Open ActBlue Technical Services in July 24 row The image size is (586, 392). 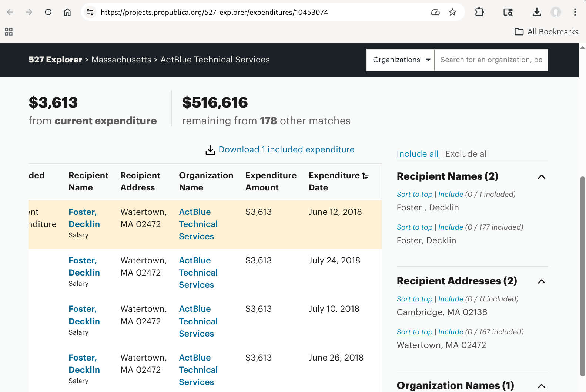pos(198,273)
